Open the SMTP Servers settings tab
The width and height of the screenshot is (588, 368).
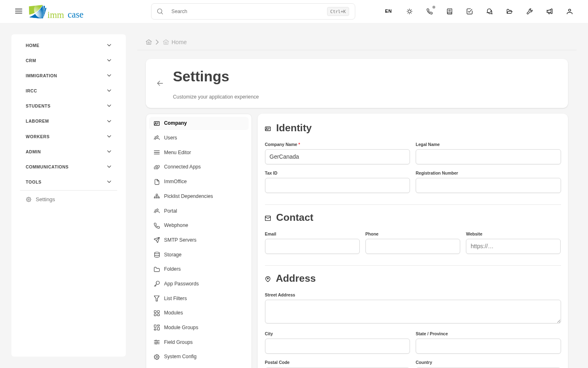click(199, 240)
